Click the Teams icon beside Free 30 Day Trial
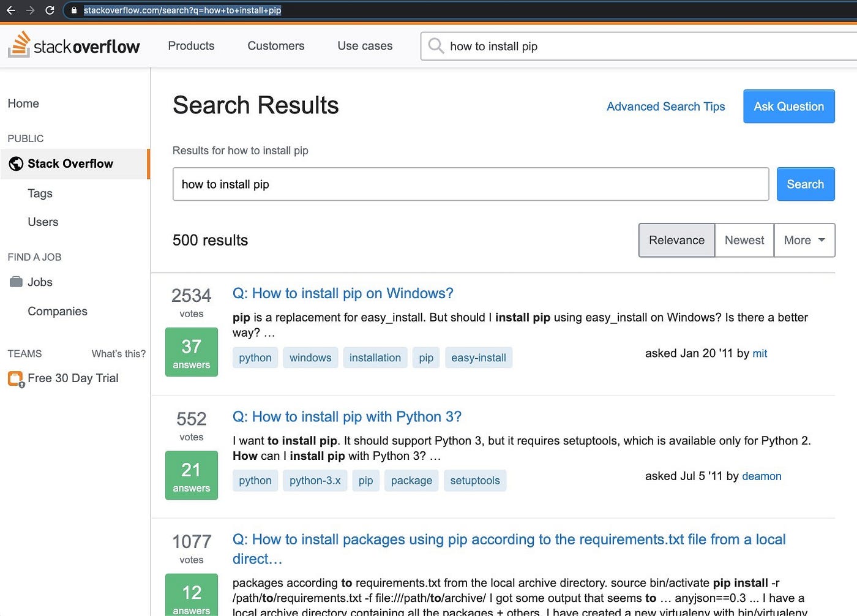The width and height of the screenshot is (857, 616). pos(16,379)
